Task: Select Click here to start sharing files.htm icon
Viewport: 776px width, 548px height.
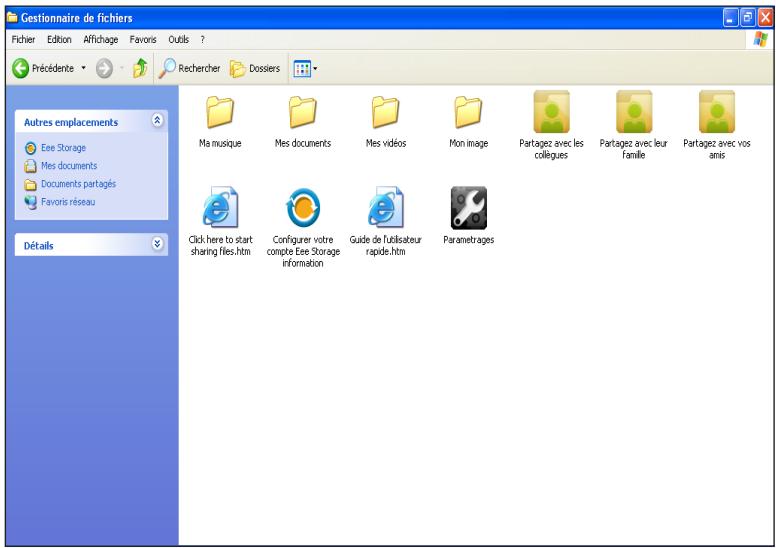Action: 220,207
